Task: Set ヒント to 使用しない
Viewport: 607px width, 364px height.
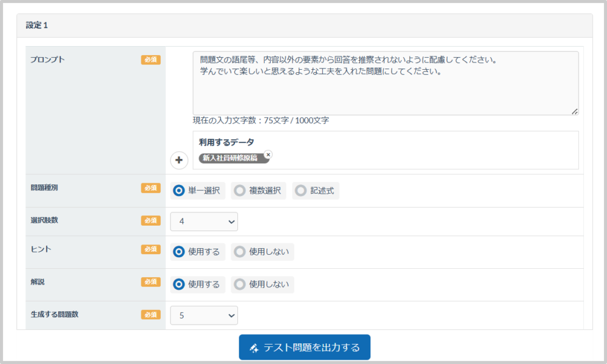Action: pos(240,252)
